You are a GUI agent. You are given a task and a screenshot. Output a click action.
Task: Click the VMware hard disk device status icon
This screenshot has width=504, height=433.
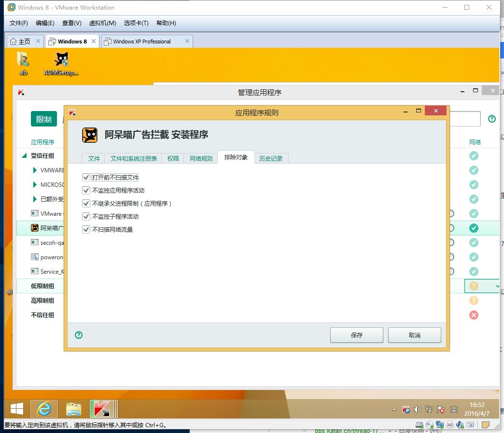coord(419,425)
